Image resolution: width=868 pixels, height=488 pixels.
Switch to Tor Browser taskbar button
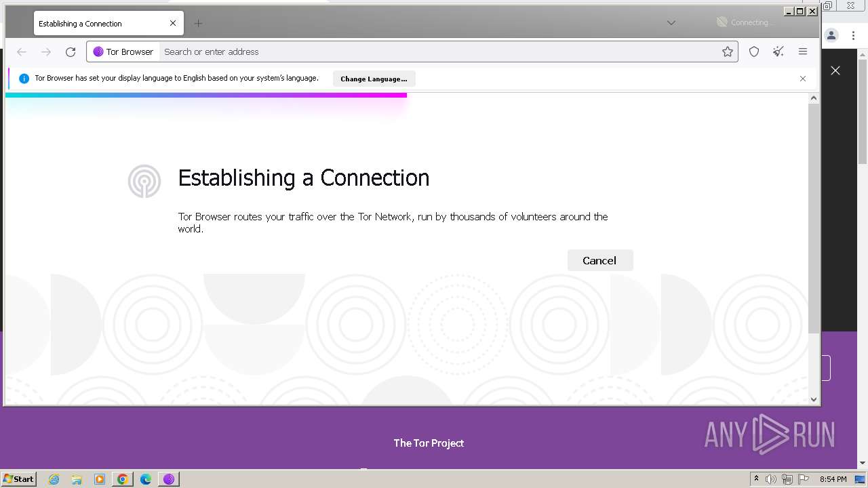coord(169,479)
